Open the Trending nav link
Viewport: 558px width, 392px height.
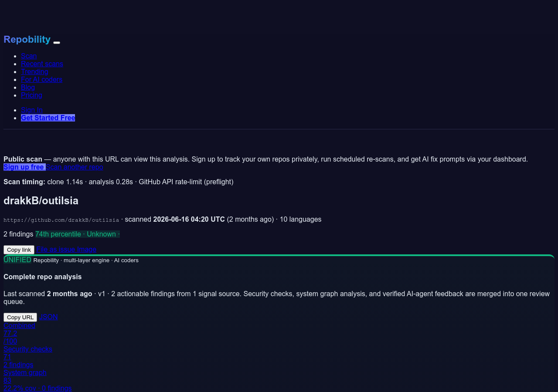(34, 71)
